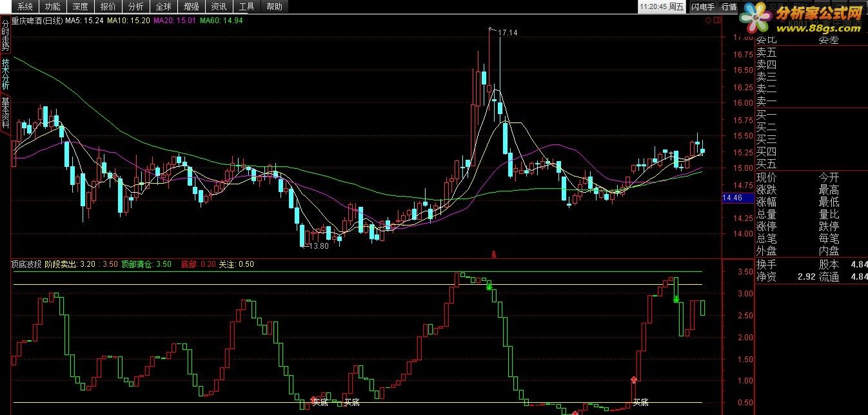Image resolution: width=868 pixels, height=415 pixels.
Task: Click the 净资 2.92 field
Action: click(785, 277)
